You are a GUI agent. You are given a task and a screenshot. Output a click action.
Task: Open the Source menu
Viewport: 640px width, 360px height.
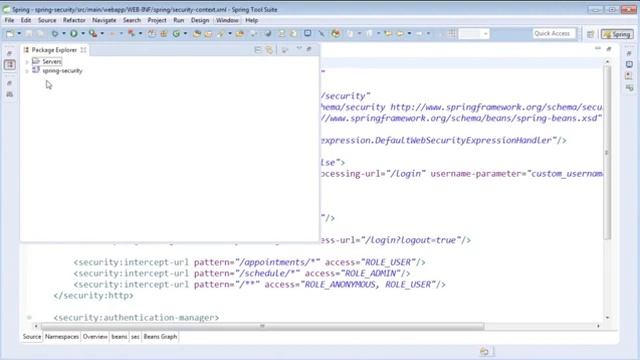point(47,20)
